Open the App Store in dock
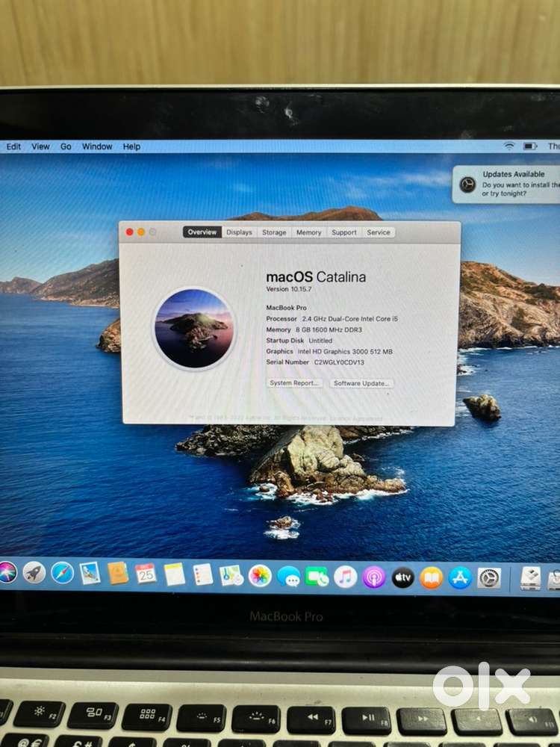 point(460,577)
